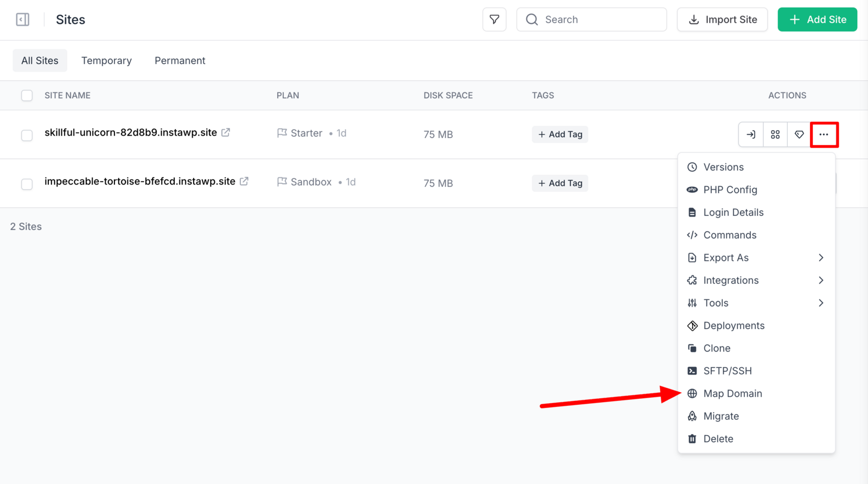The height and width of the screenshot is (484, 868).
Task: Click the DISK SPACE column header
Action: [448, 95]
